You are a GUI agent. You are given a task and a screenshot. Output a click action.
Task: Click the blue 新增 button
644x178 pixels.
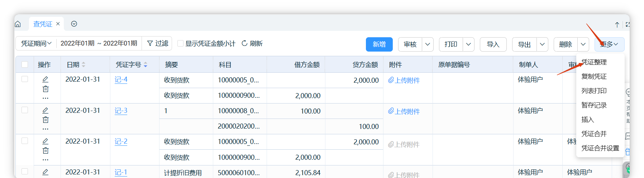pyautogui.click(x=379, y=44)
